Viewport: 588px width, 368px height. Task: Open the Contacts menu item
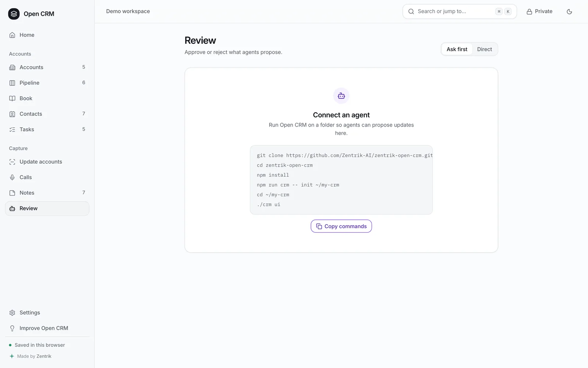(x=47, y=114)
